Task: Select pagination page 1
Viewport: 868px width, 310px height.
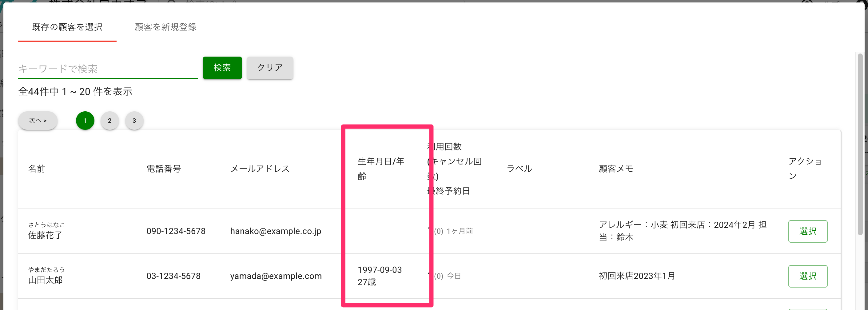Action: (x=85, y=121)
